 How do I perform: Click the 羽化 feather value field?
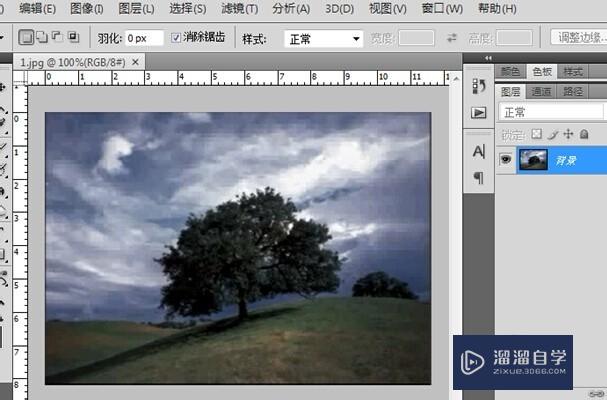point(144,38)
